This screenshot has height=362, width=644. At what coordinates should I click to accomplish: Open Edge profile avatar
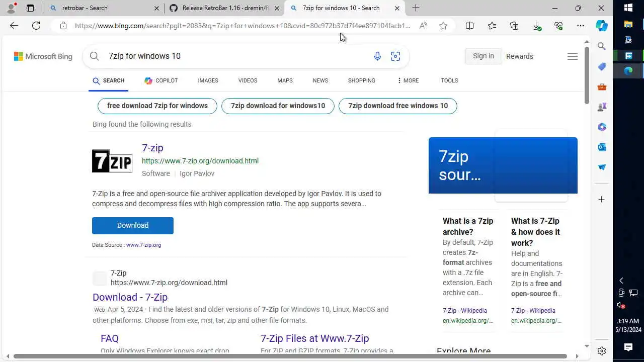point(11,8)
